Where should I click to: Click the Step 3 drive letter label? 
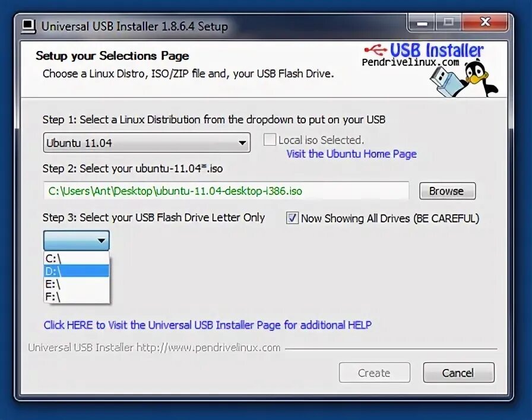click(x=153, y=217)
